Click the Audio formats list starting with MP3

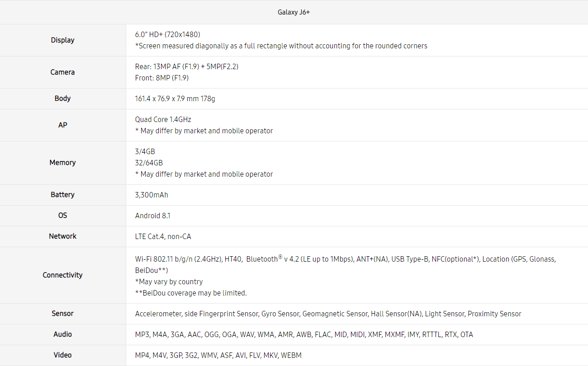pyautogui.click(x=304, y=334)
